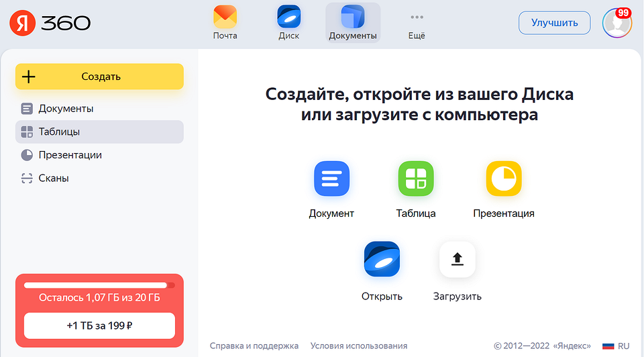The image size is (644, 357).
Task: Open Справка и поддержка link
Action: (x=254, y=346)
